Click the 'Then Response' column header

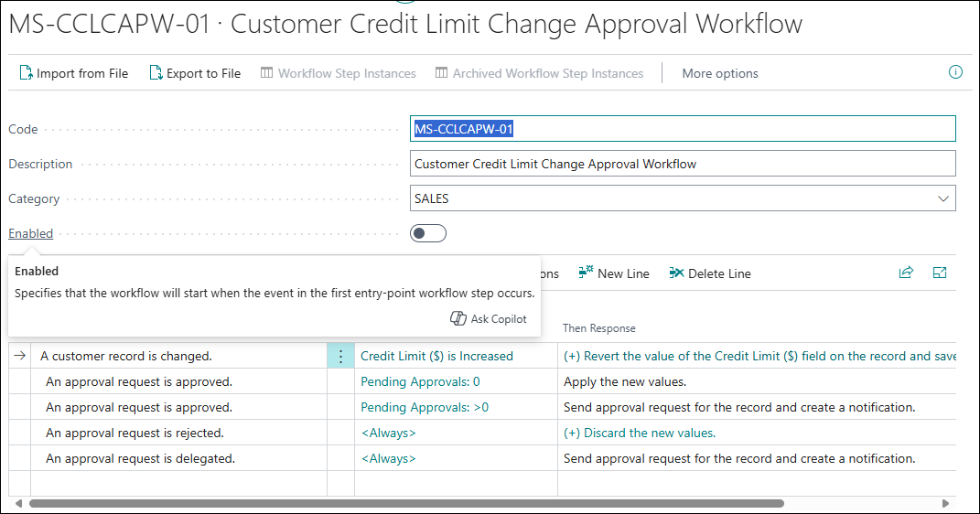point(598,328)
